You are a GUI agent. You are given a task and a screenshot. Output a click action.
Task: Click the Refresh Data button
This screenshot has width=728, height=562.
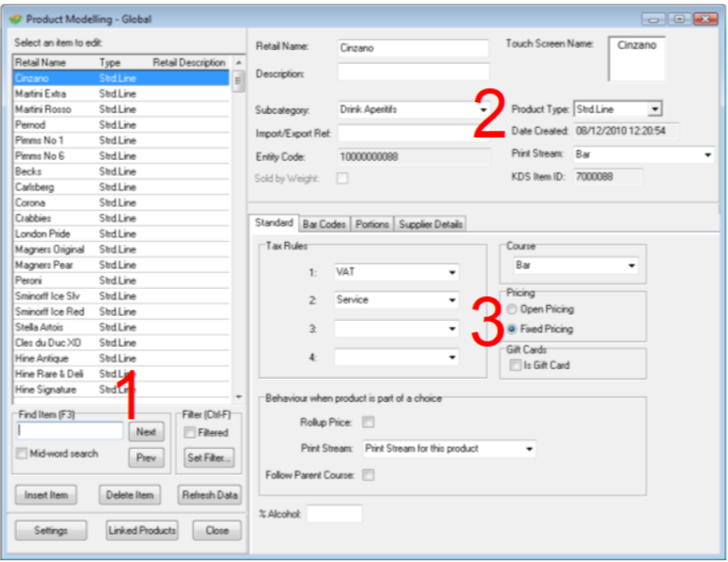[x=209, y=495]
